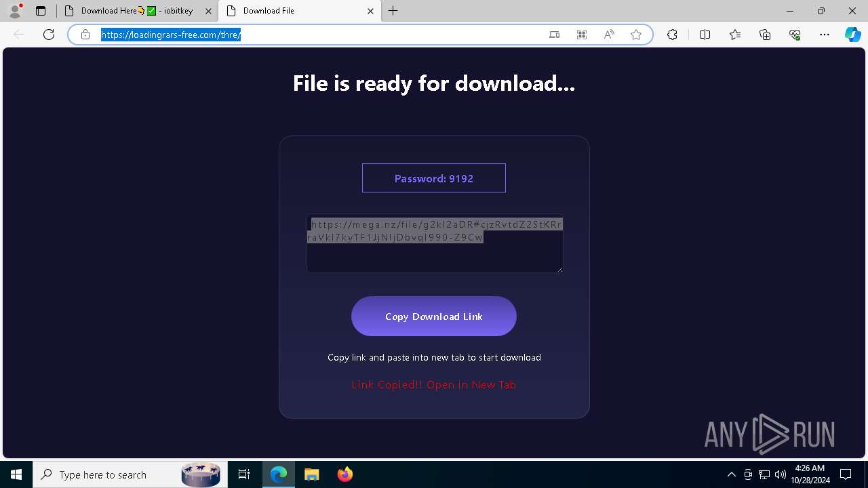Open Firefox from the taskbar
This screenshot has width=868, height=488.
344,474
